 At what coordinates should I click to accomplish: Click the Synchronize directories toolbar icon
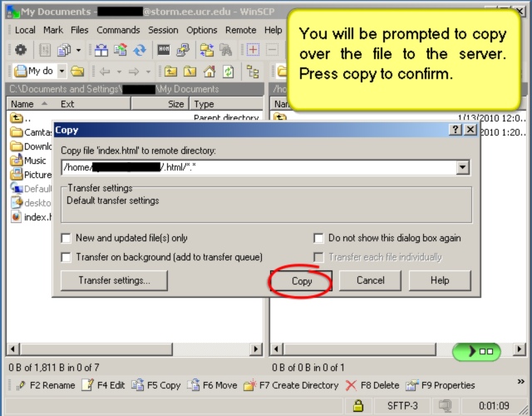[x=140, y=50]
